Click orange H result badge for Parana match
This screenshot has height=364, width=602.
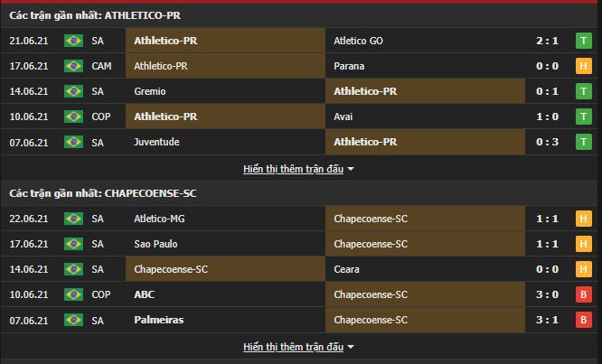tap(584, 66)
